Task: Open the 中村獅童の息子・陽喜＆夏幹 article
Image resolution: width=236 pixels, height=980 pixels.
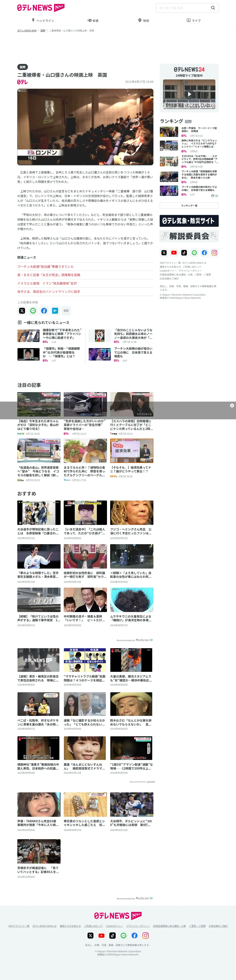Action: coord(85,618)
